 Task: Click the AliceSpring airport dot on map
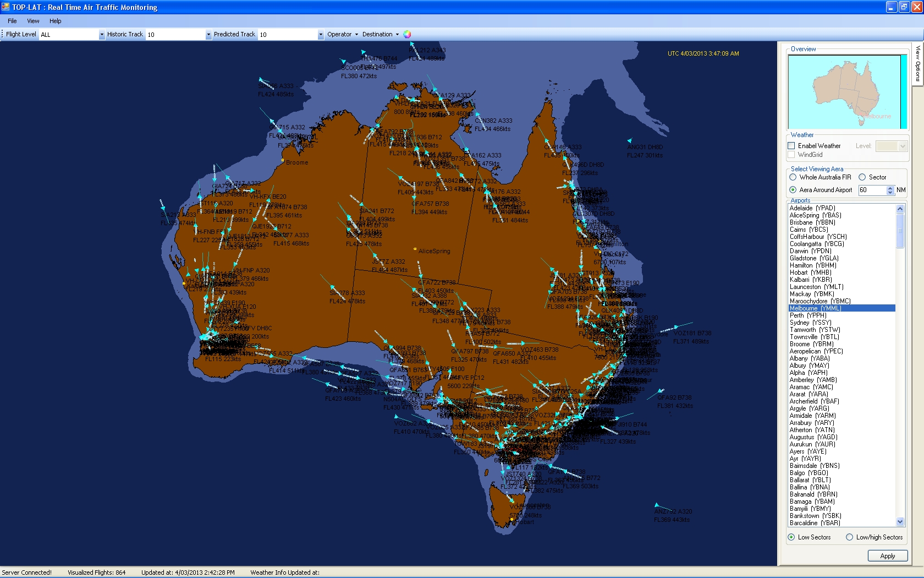click(x=415, y=249)
